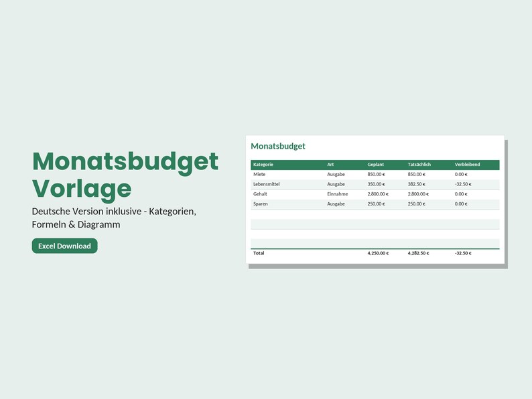Click the 4,250.00 € total planned

coord(378,253)
